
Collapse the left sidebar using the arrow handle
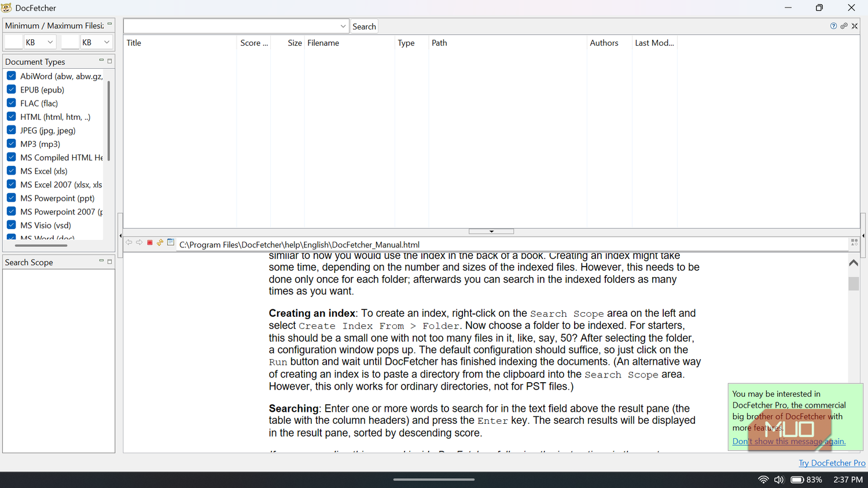pyautogui.click(x=120, y=236)
